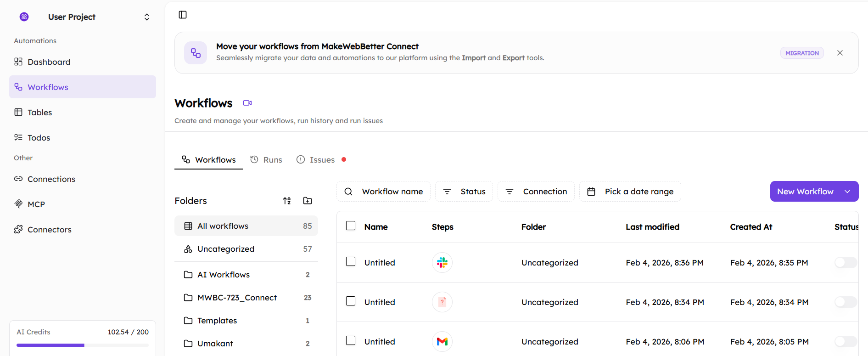Screen dimensions: 868x356
Task: Switch to the Runs tab
Action: [266, 160]
